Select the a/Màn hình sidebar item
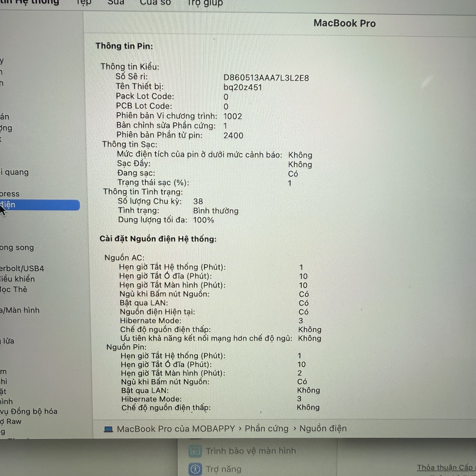 coord(20,310)
